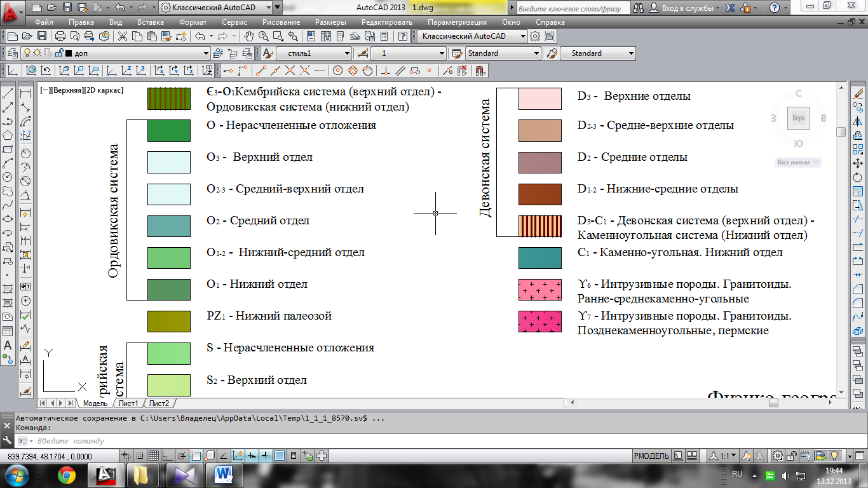Image resolution: width=868 pixels, height=488 pixels.
Task: Open the Properties palette icon
Action: tap(311, 36)
